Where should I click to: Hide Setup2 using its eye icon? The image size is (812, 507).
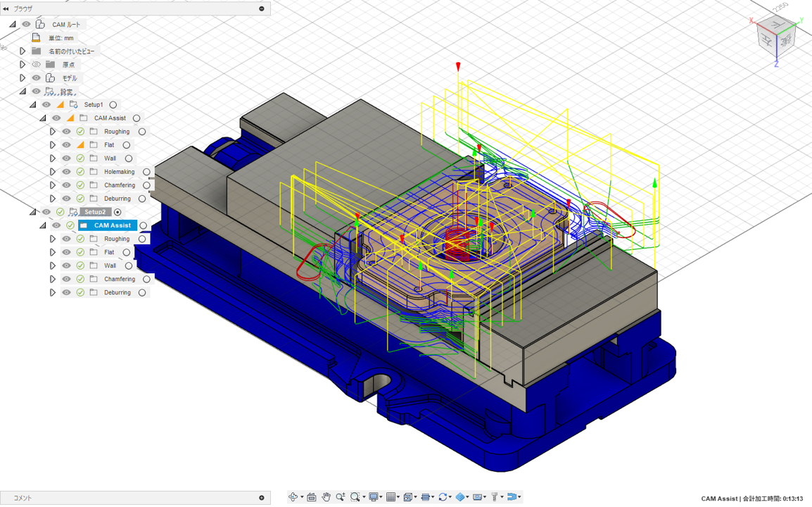(x=46, y=212)
